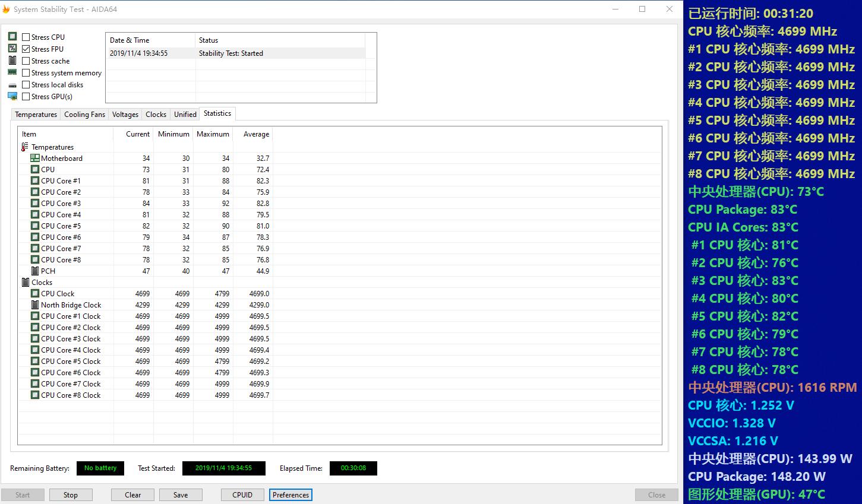Click the Clocks group icon
This screenshot has height=504, width=862.
point(26,282)
